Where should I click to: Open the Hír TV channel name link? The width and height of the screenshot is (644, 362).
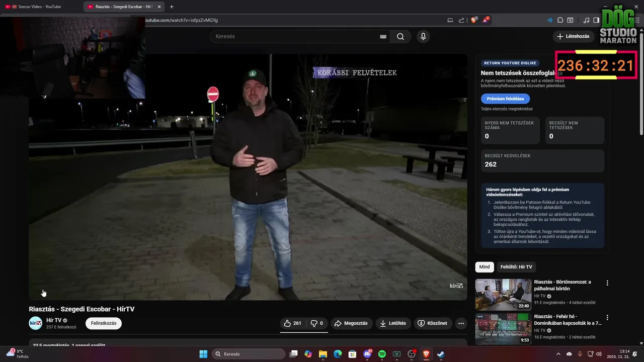[x=54, y=320]
